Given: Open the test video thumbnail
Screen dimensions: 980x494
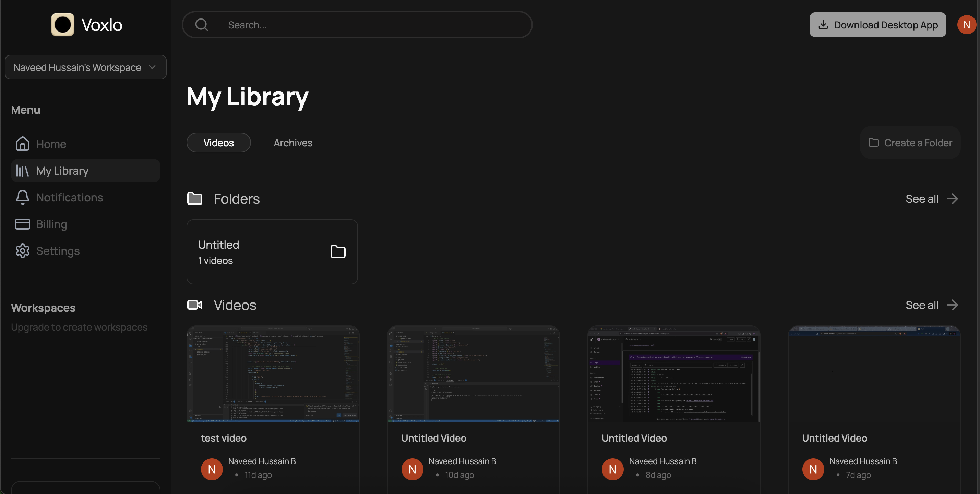Looking at the screenshot, I should coord(273,374).
